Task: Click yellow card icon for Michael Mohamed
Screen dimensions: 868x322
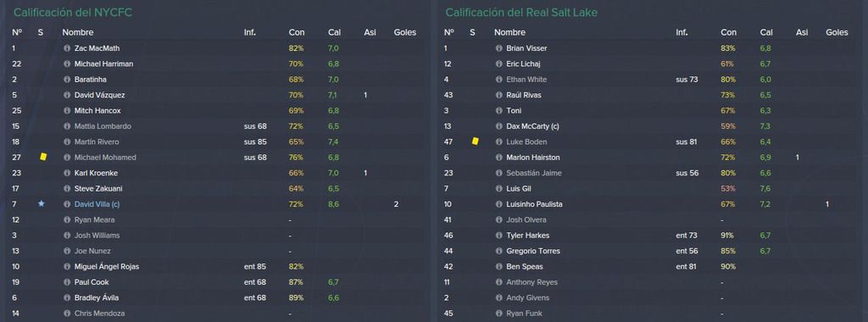Action: (x=43, y=157)
